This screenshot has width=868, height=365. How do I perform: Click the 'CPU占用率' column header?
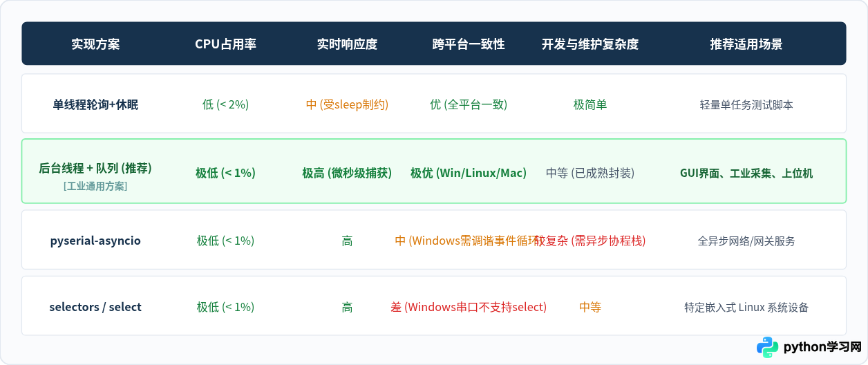(225, 44)
